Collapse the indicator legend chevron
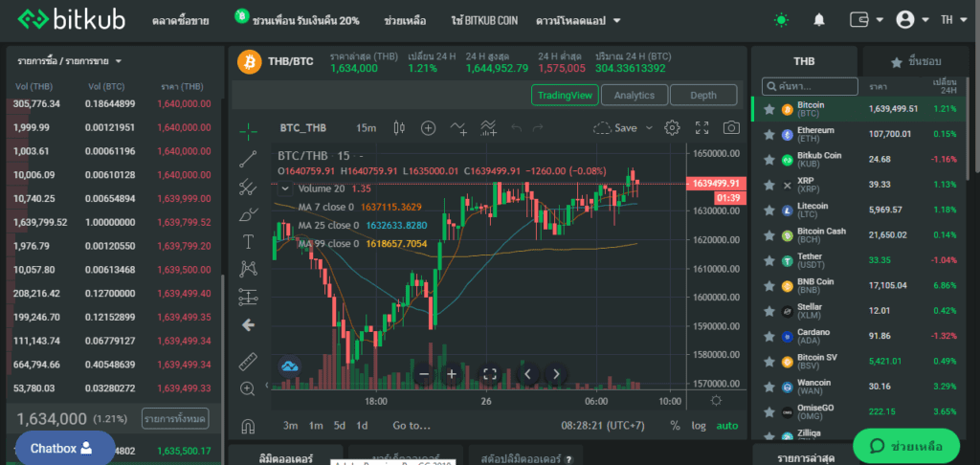The height and width of the screenshot is (465, 980). click(x=285, y=188)
